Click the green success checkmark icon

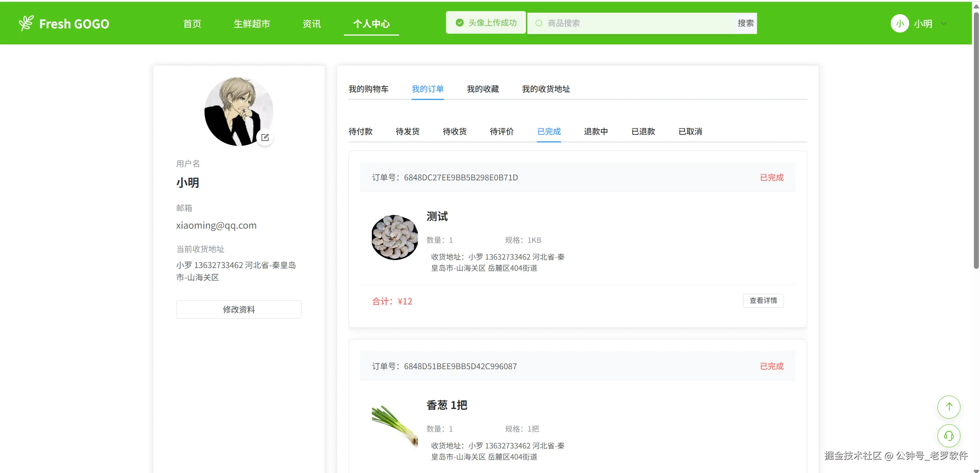click(x=460, y=23)
